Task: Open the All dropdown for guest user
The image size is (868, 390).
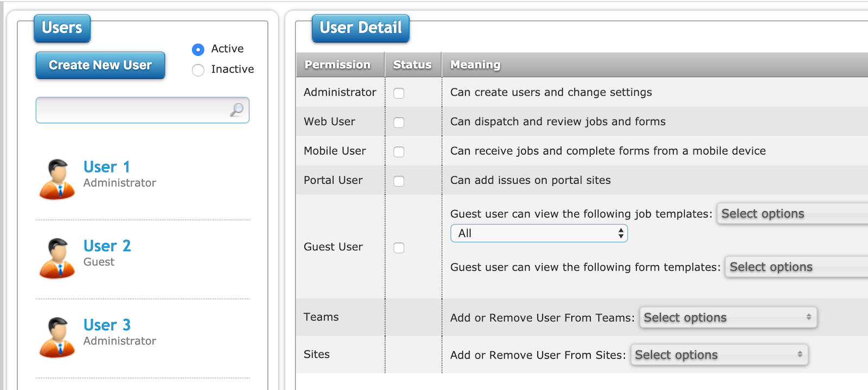Action: click(539, 233)
